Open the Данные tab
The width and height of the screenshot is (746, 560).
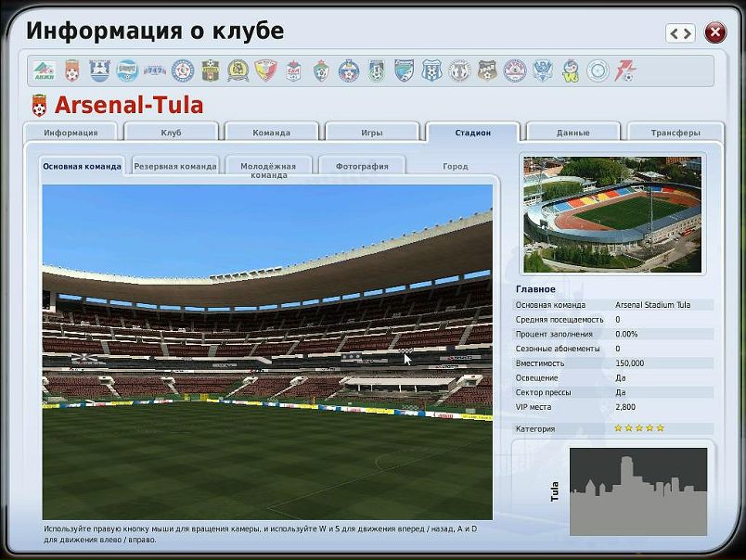tap(572, 133)
